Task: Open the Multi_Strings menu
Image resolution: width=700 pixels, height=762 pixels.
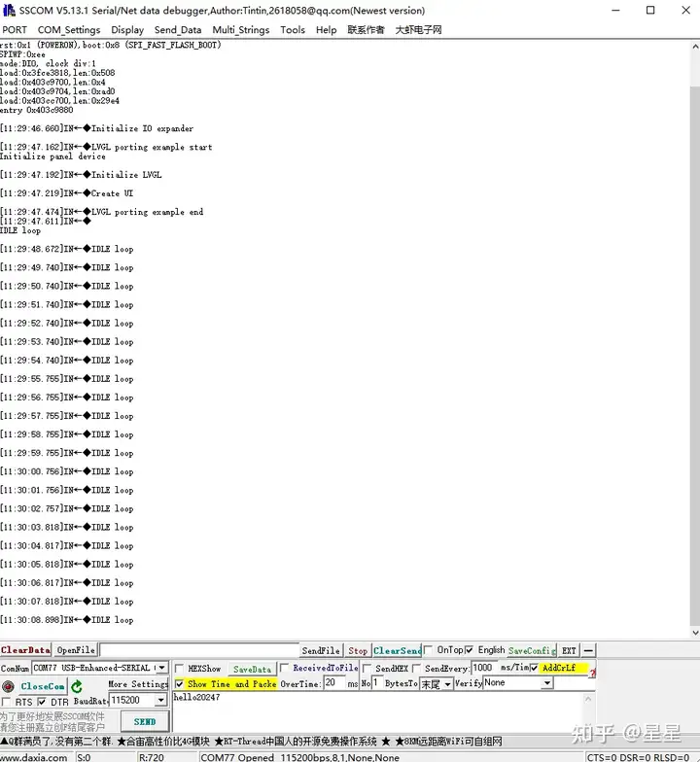Action: [241, 29]
